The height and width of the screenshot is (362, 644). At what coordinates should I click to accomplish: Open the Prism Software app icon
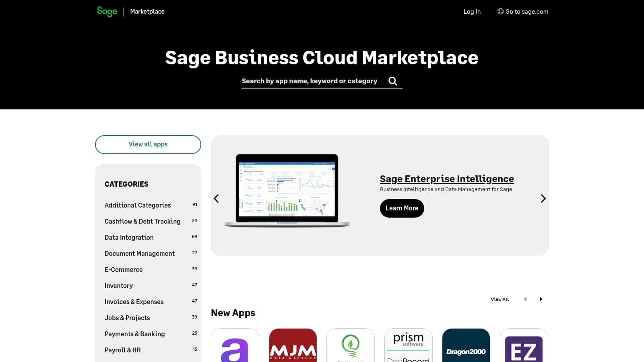click(x=408, y=346)
